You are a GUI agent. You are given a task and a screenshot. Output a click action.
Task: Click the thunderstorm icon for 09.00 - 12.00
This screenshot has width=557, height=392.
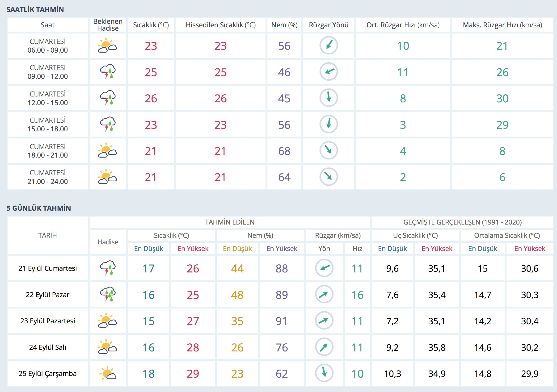point(108,72)
